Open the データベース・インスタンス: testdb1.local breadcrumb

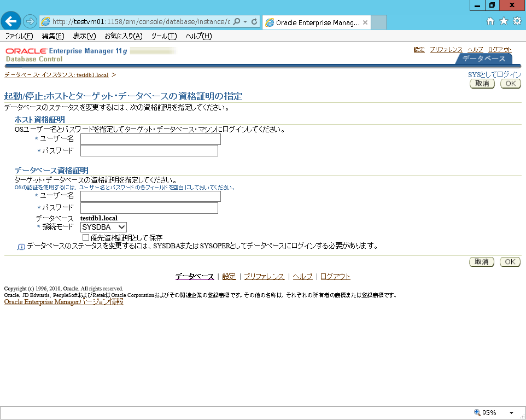(x=56, y=75)
